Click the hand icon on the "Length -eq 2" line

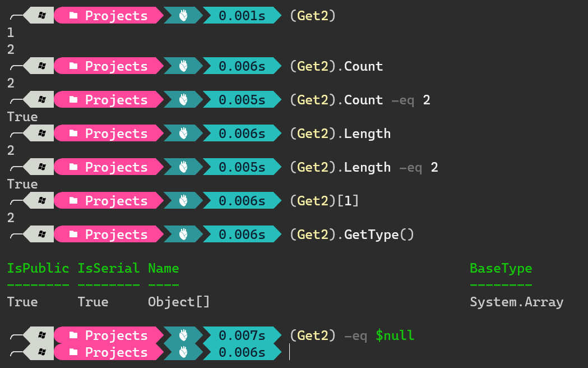coord(183,167)
